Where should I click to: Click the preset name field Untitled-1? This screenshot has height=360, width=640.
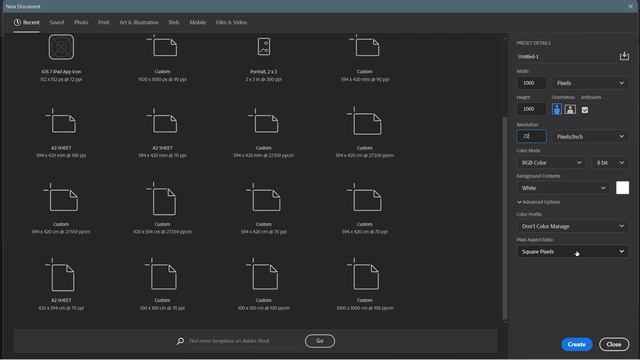click(567, 56)
